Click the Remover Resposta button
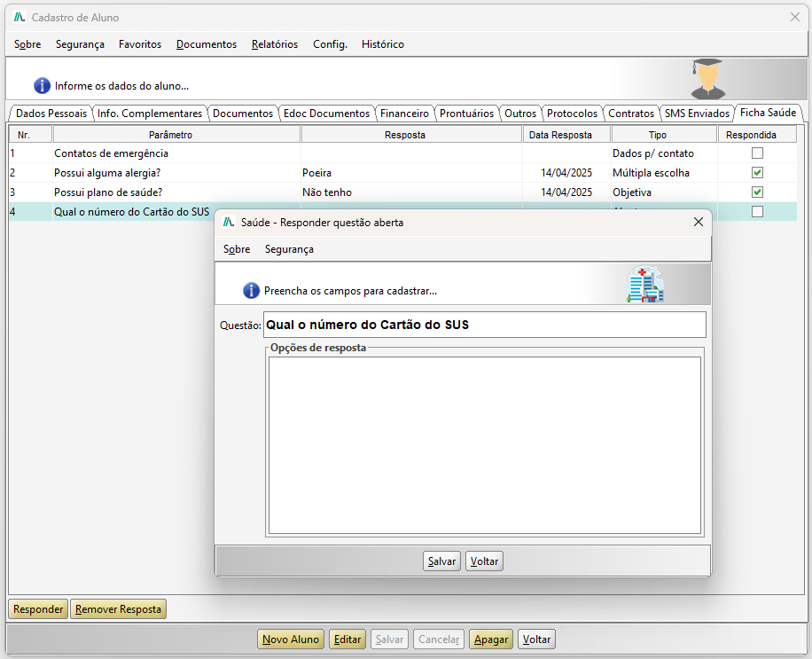The image size is (812, 659). point(118,609)
